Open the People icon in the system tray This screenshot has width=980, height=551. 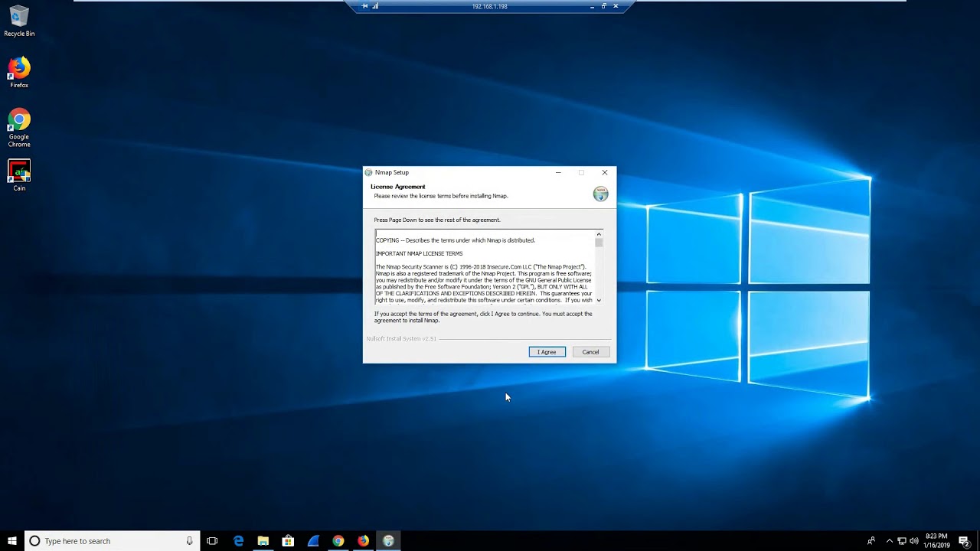[x=871, y=541]
